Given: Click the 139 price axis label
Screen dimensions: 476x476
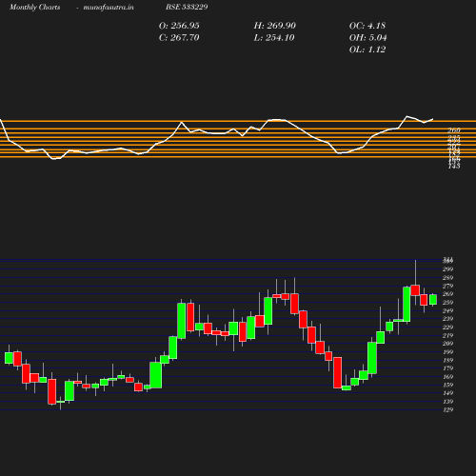Looking at the screenshot, I should [447, 402].
